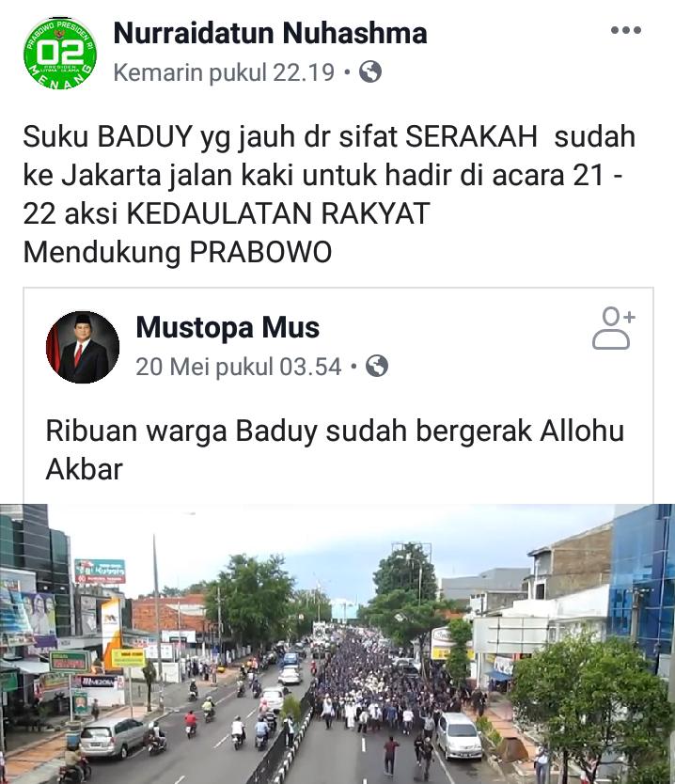Image resolution: width=675 pixels, height=784 pixels.
Task: Open the three-dot post options menu
Action: [626, 30]
